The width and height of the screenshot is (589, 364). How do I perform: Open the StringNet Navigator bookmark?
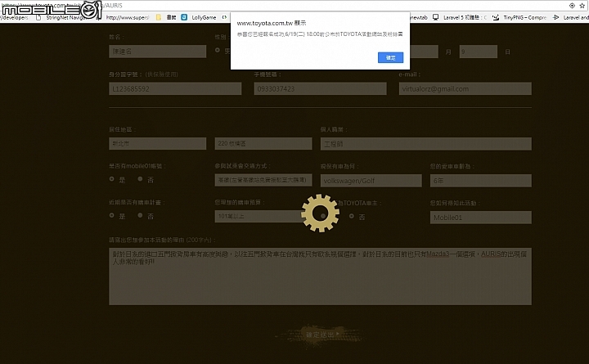[x=60, y=17]
